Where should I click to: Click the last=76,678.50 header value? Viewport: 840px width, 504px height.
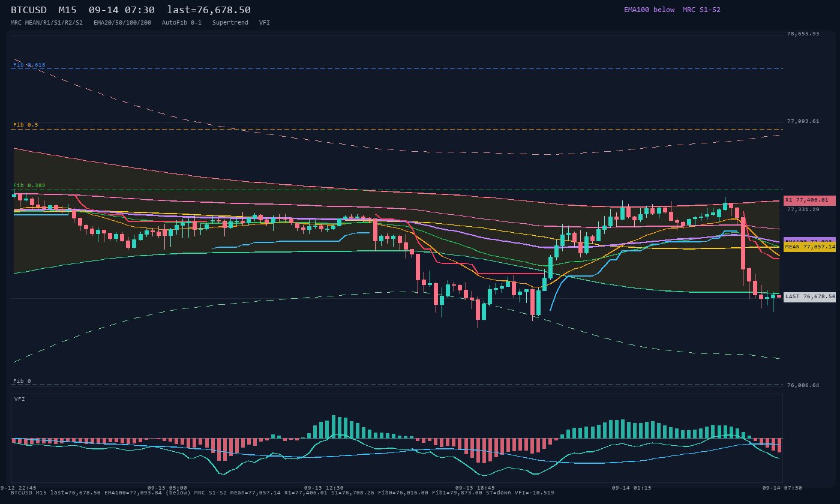(209, 10)
